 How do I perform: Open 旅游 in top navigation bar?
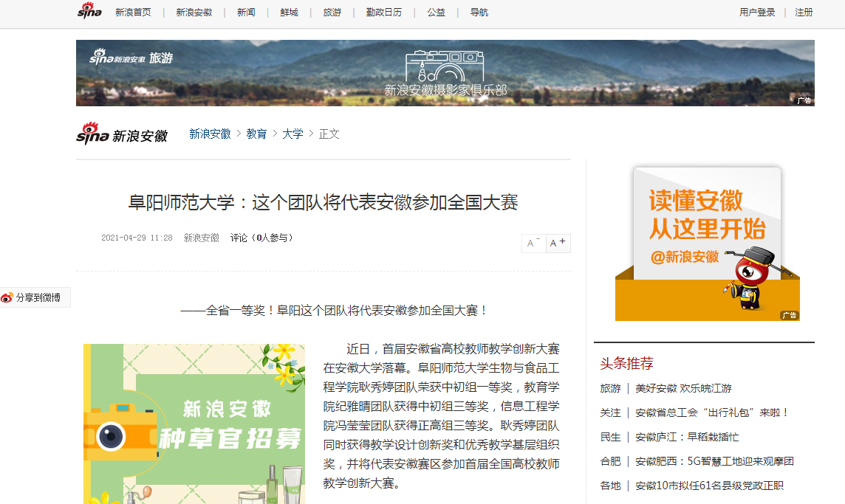tap(332, 13)
